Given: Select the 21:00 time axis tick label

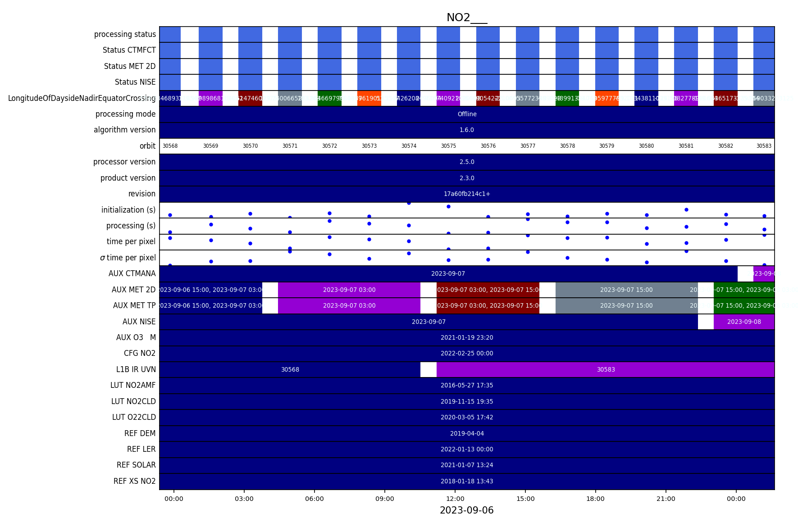Looking at the screenshot, I should (x=666, y=499).
